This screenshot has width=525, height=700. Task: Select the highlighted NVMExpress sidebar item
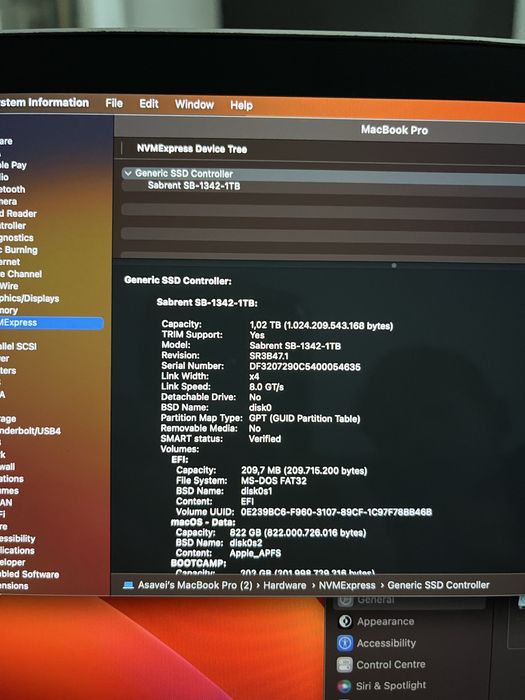[x=51, y=322]
